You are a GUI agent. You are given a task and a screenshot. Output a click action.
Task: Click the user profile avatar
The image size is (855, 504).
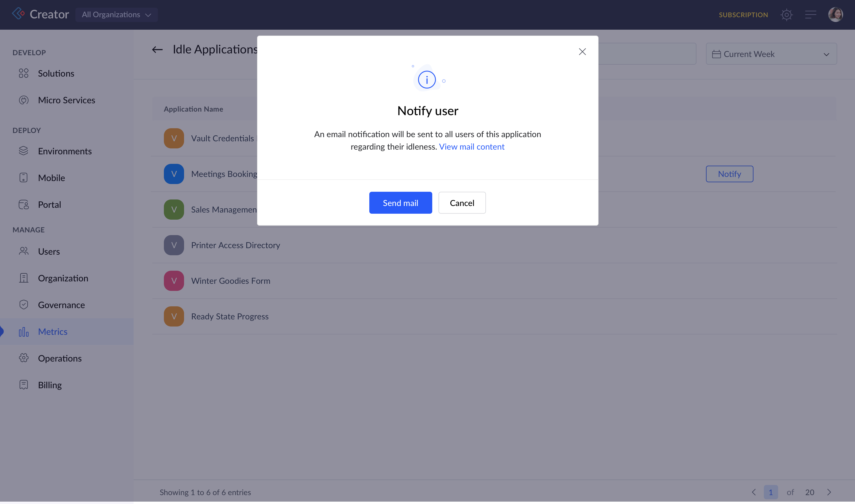(x=835, y=15)
